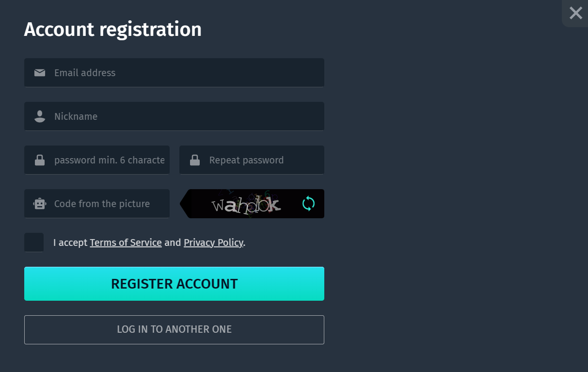Click into the password min. 6 characters field
Image resolution: width=588 pixels, height=372 pixels.
(x=97, y=160)
